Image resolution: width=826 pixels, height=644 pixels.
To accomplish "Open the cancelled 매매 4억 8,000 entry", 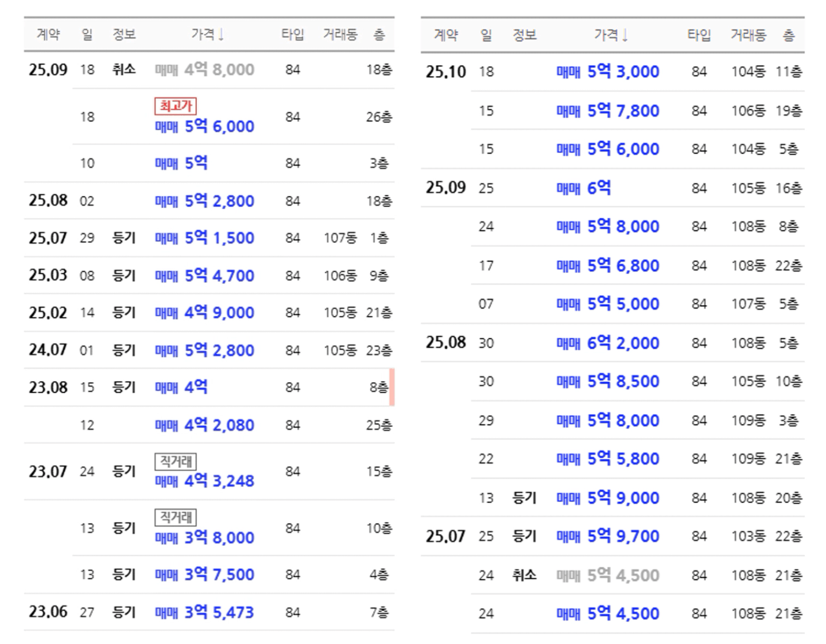I will 204,70.
